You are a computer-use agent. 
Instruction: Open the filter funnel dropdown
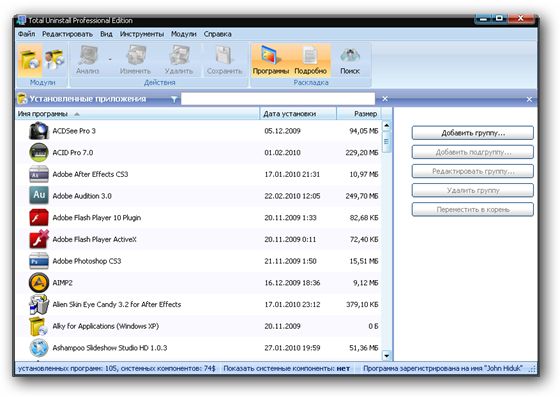click(x=174, y=99)
